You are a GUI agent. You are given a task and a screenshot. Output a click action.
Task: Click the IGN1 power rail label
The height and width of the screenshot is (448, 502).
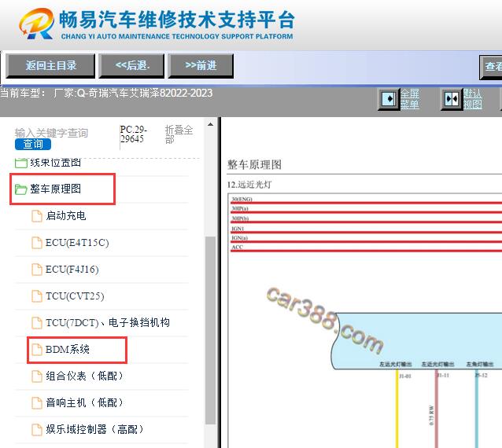tap(238, 229)
